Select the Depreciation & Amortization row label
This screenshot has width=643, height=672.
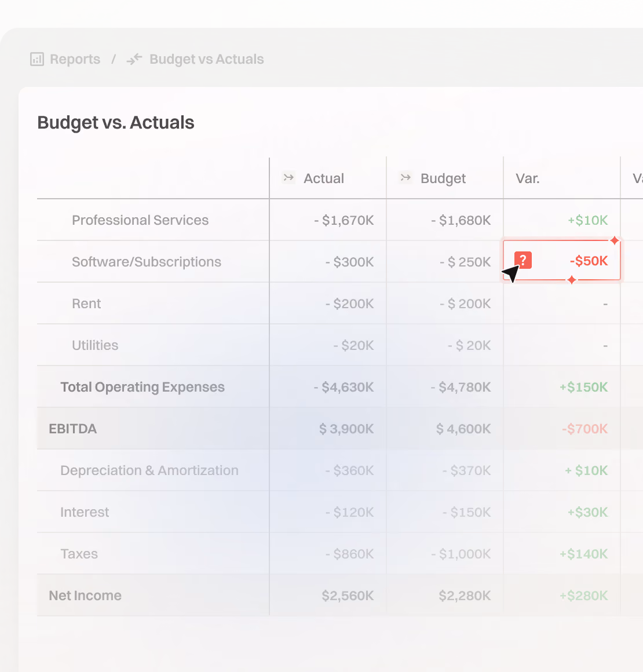149,470
